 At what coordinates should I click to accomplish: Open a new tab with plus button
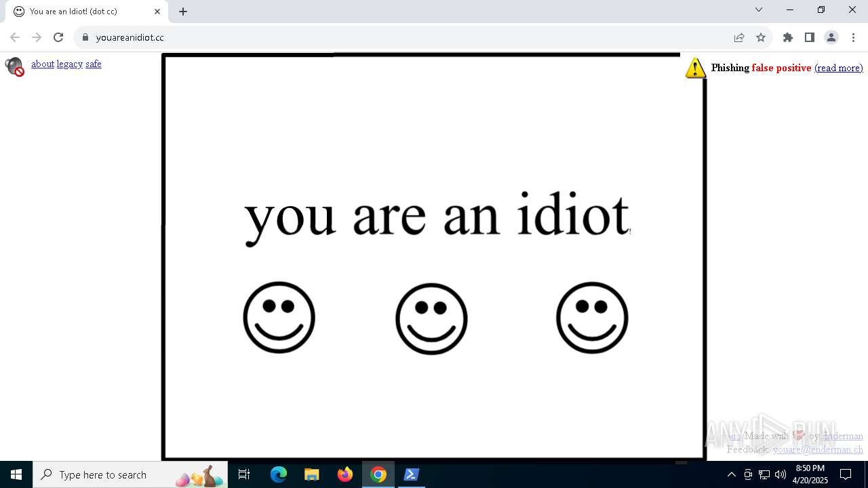point(183,12)
